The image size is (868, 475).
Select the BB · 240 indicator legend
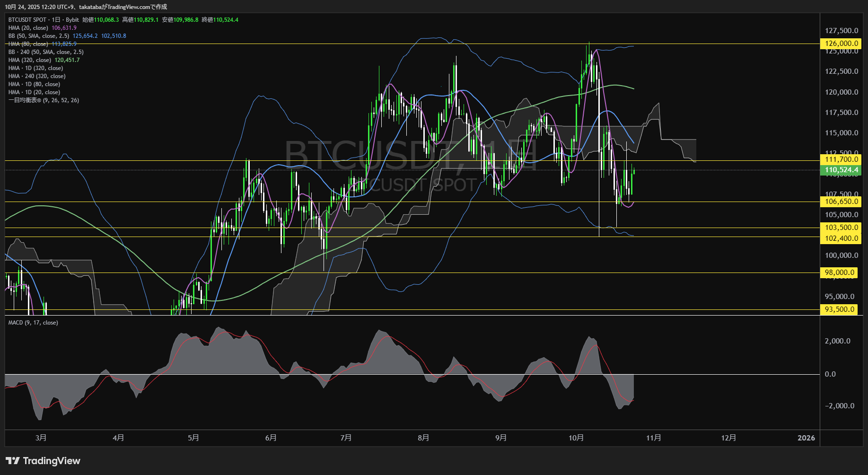click(x=46, y=52)
